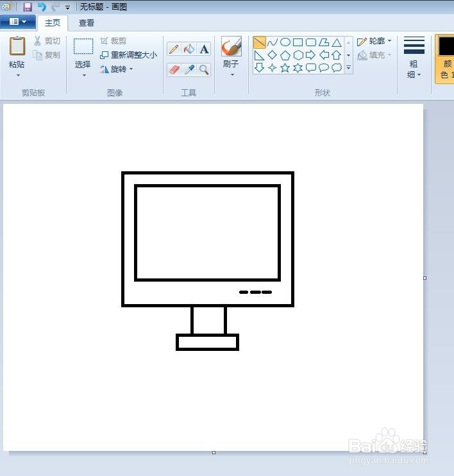The height and width of the screenshot is (476, 454).
Task: Select the Left arrow shape
Action: [324, 55]
